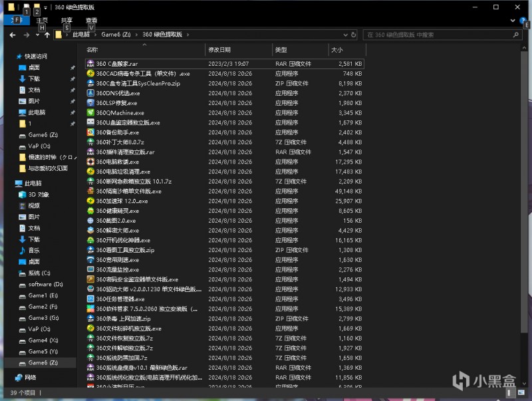
Task: Open the 共享 Share ribbon tab
Action: (x=66, y=21)
